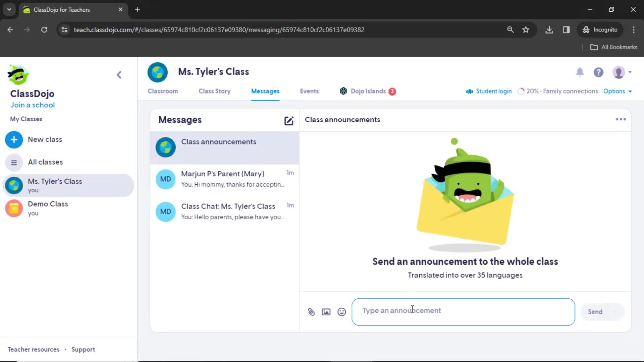Select Ms. Tyler's Class in sidebar

point(68,186)
